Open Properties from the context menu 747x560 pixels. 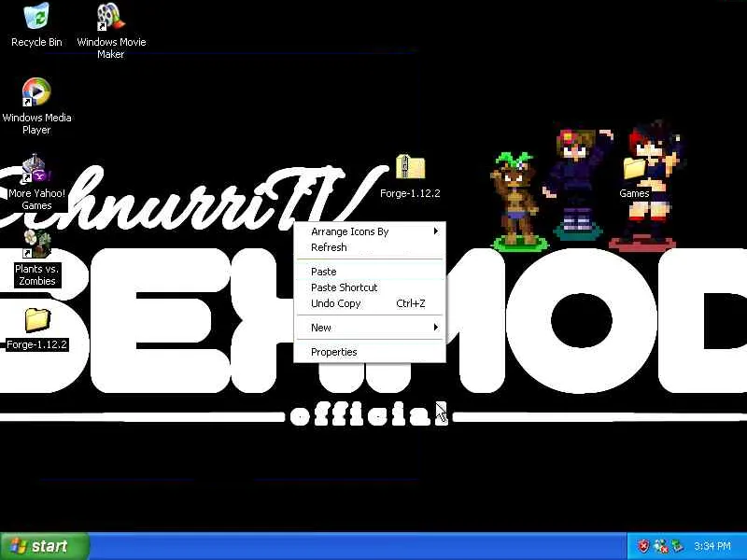tap(370, 352)
